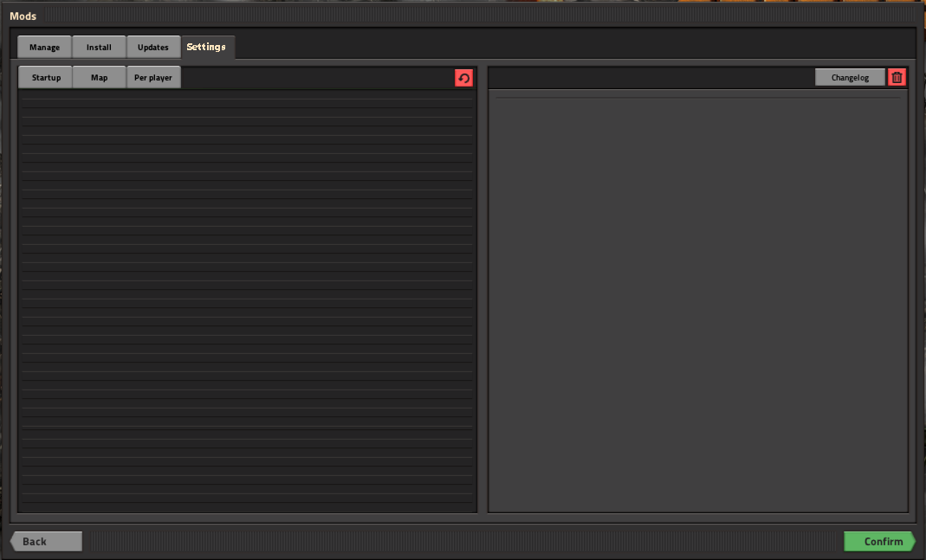
Task: Click the Mods window title
Action: click(23, 16)
